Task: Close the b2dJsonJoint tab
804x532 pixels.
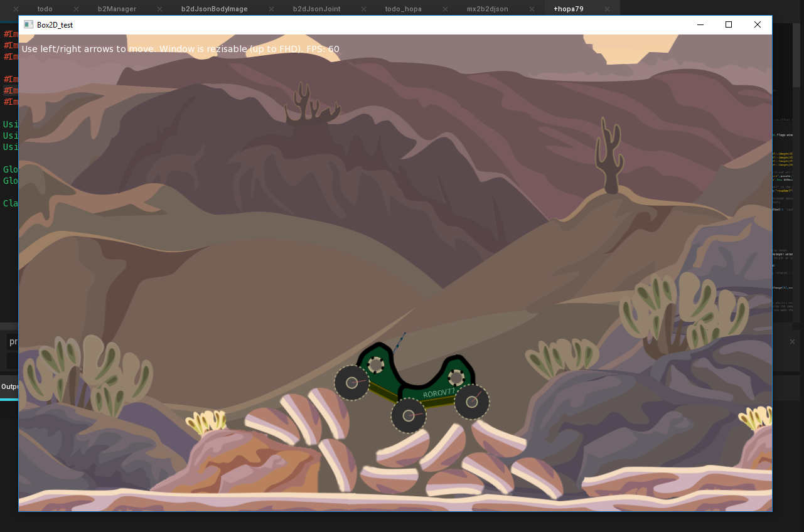Action: (x=362, y=9)
